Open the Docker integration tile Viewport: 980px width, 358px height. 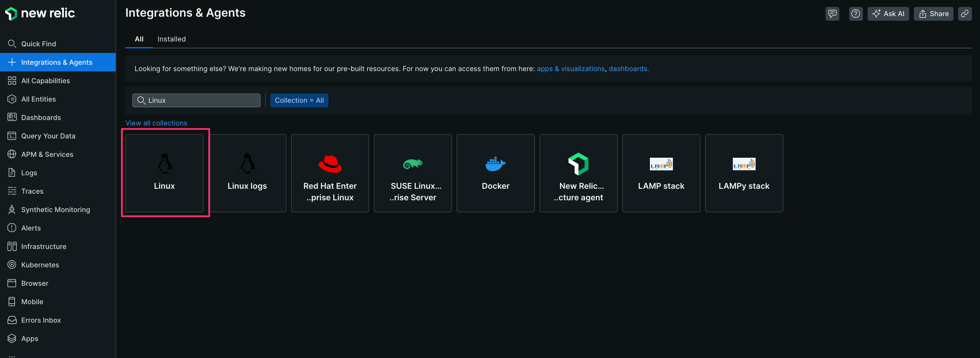point(495,173)
